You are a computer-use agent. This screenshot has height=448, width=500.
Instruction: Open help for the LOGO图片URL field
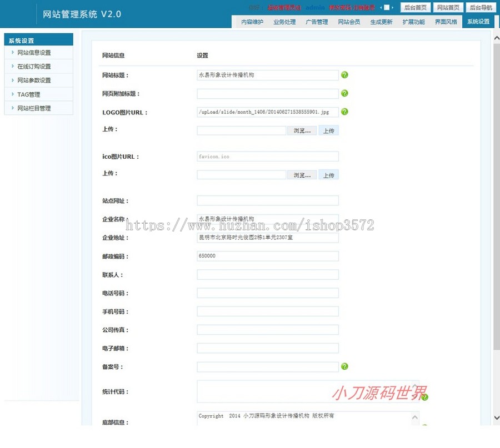(x=344, y=112)
